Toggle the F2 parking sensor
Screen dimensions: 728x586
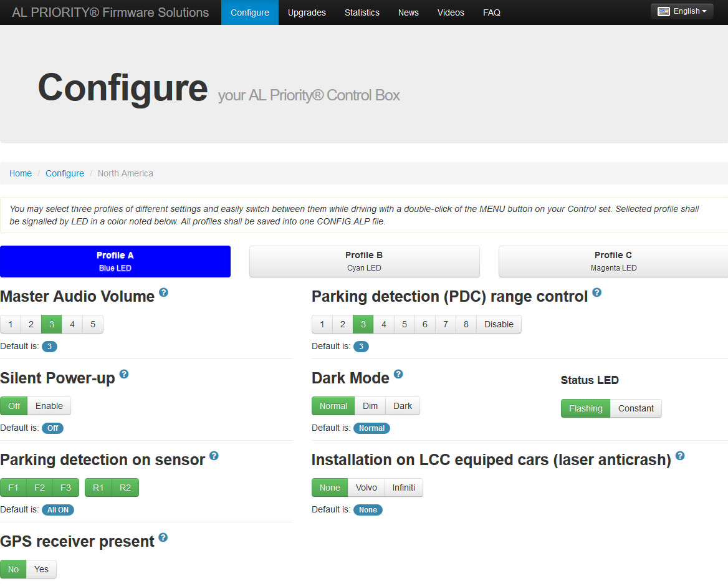tap(39, 488)
